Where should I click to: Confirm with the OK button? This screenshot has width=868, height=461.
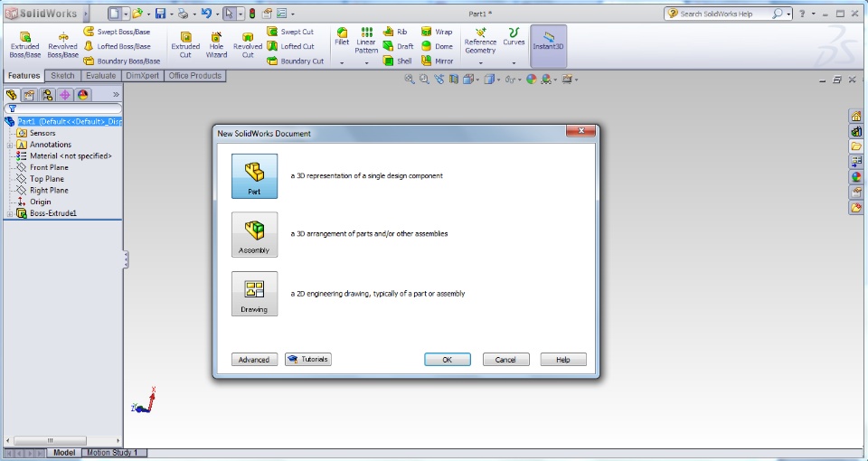448,360
